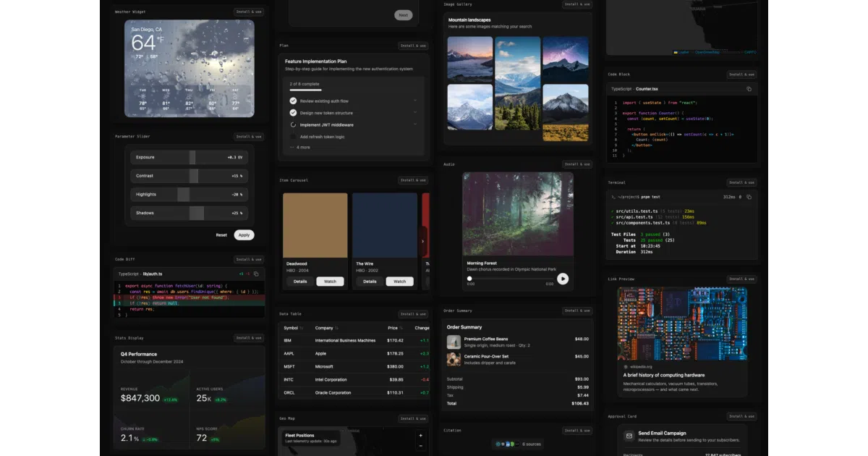Zoom in on the Fleet Positions map
The image size is (868, 456).
(x=421, y=436)
